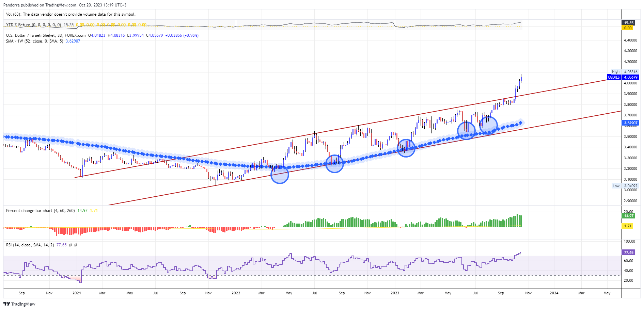Click the blue circle drawn near May 2022
The height and width of the screenshot is (310, 644).
[280, 175]
